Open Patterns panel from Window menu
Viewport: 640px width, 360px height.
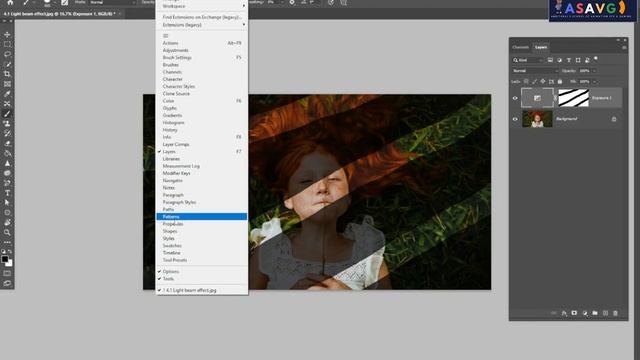[x=202, y=217]
